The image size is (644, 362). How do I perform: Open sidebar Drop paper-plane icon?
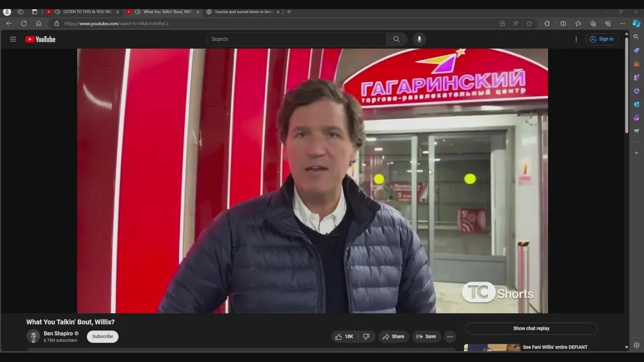(636, 131)
